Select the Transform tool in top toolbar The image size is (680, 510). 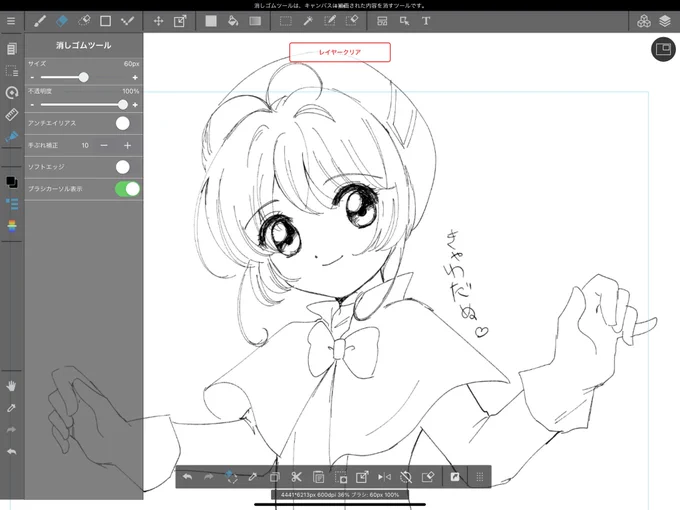coord(180,21)
